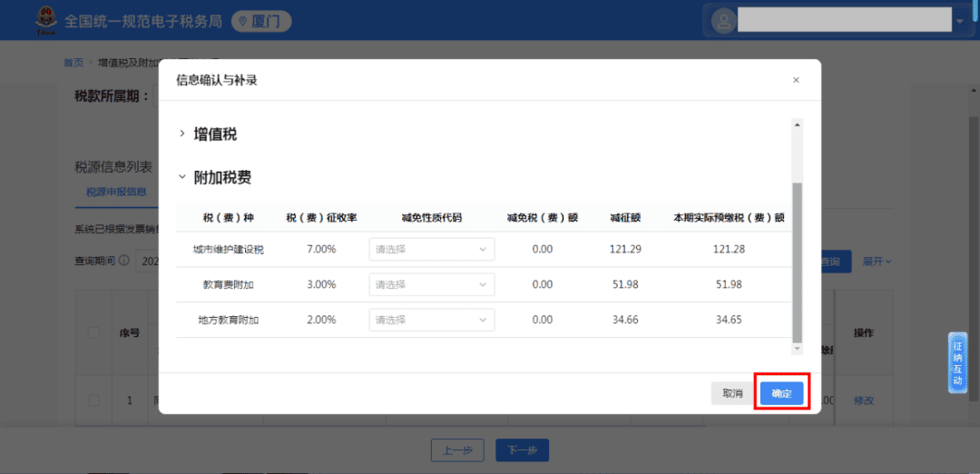Click the scrollbar down arrow in dialog
The width and height of the screenshot is (980, 474).
click(798, 349)
